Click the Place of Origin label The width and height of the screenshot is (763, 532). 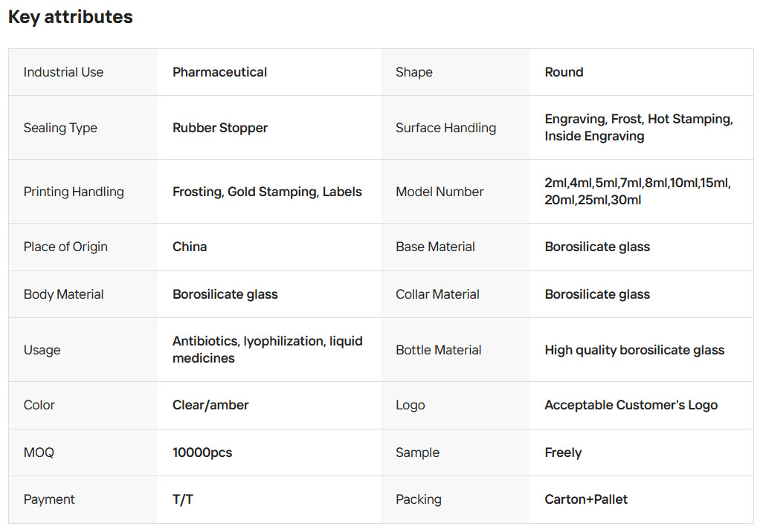coord(65,247)
